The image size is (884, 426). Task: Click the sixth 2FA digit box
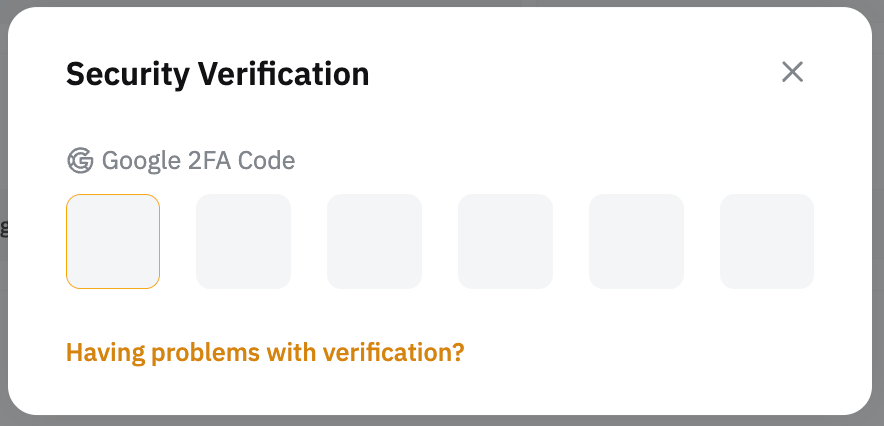pyautogui.click(x=767, y=242)
